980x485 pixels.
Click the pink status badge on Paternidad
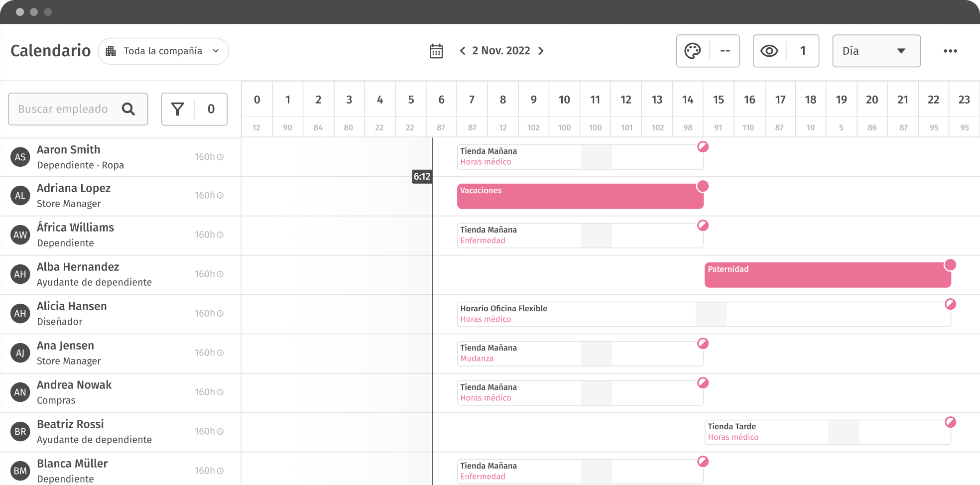click(x=950, y=265)
